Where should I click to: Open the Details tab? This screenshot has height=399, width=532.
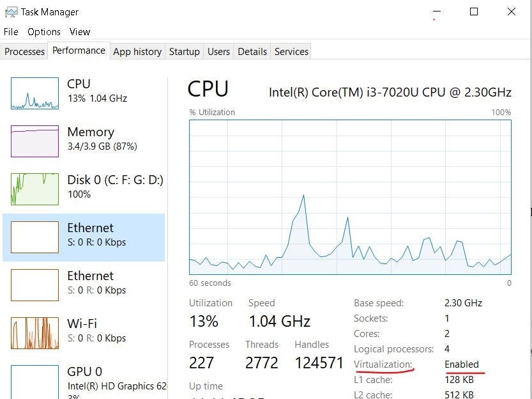252,51
